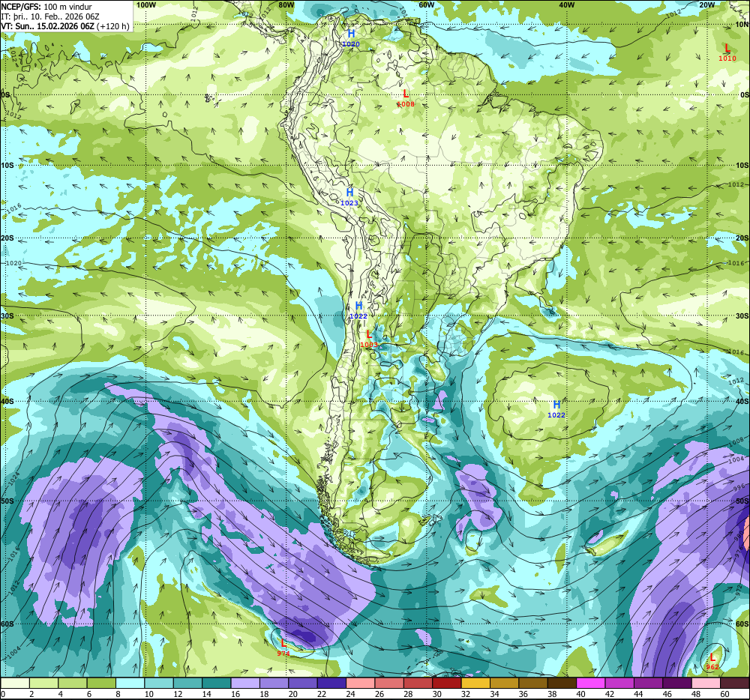The image size is (750, 700).
Task: Pick the yellow legend swatch between 32 and 34
Action: click(x=475, y=683)
